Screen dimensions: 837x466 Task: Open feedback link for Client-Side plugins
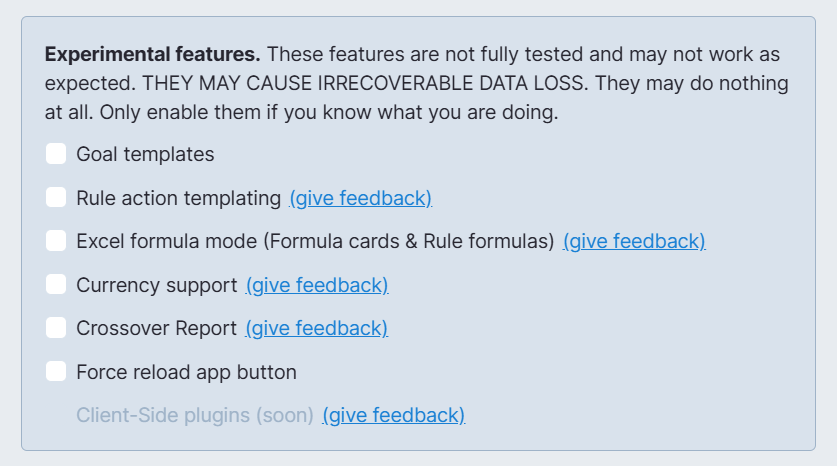tap(393, 415)
